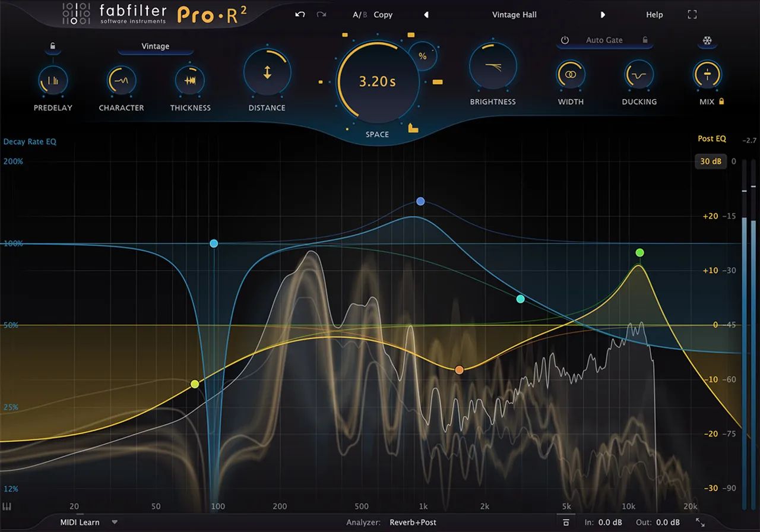Switch between A/B comparison states
760x532 pixels.
359,14
